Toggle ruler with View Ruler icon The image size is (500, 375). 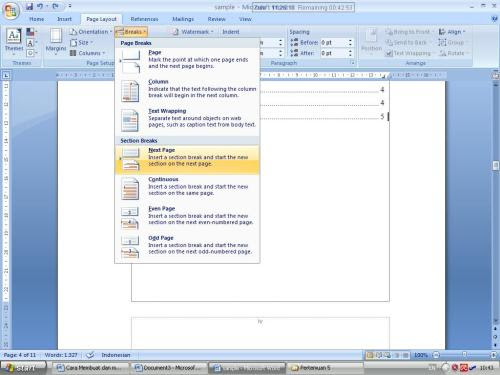coord(496,75)
